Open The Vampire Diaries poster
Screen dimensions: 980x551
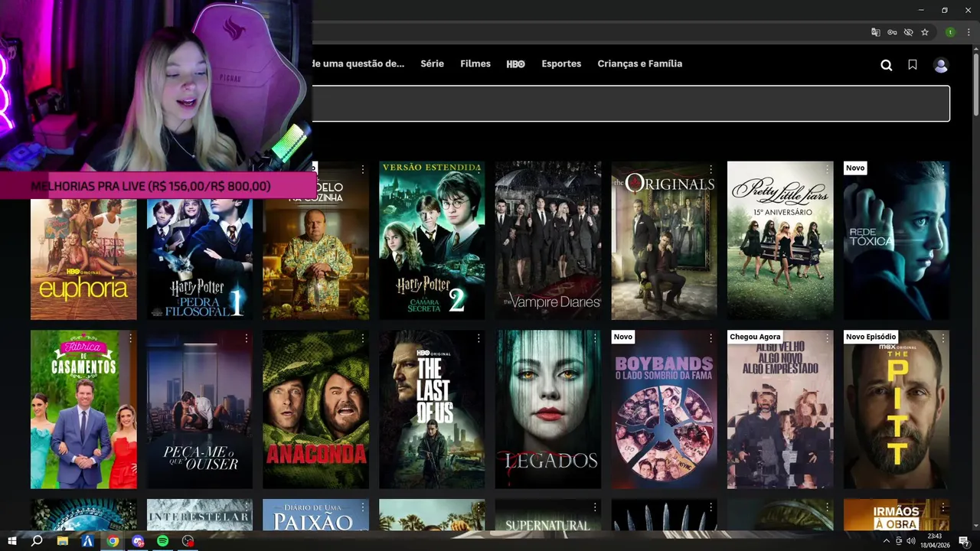pos(548,240)
